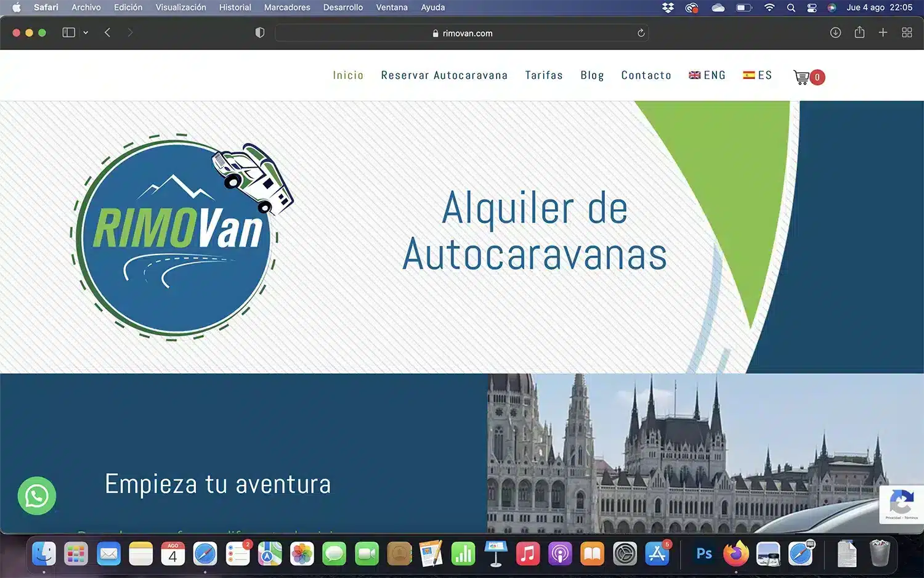This screenshot has width=924, height=578.
Task: Open the Archivo menu
Action: pyautogui.click(x=86, y=7)
